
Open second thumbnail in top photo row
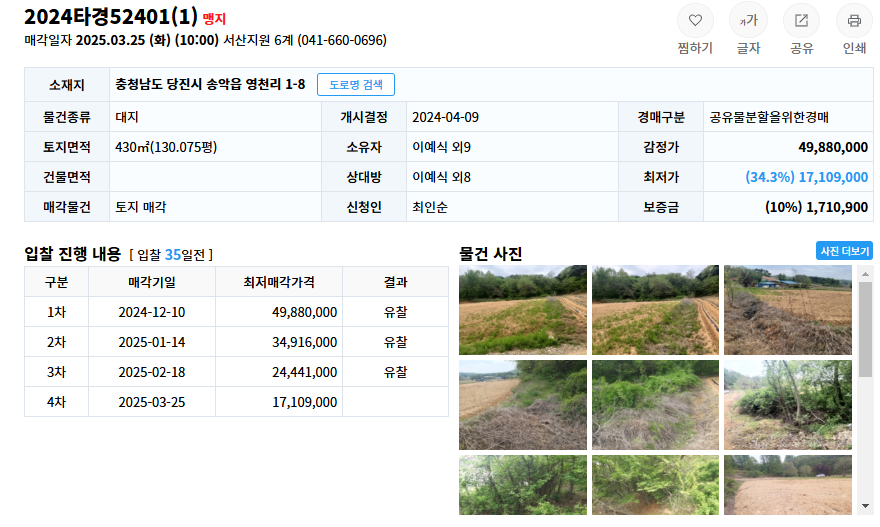point(655,310)
